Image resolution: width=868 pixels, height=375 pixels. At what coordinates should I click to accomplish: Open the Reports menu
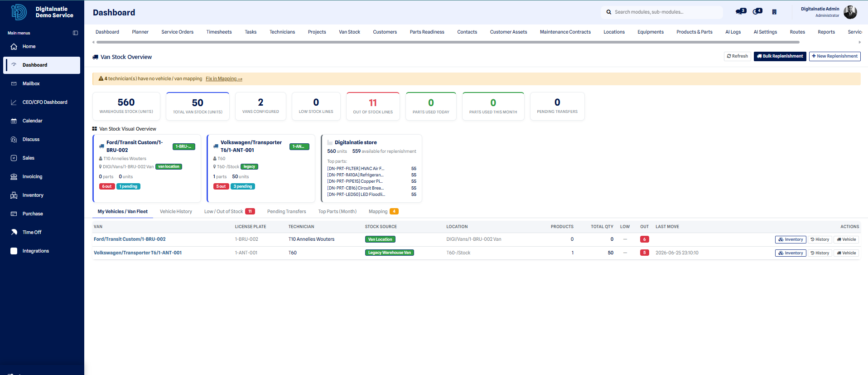[826, 32]
